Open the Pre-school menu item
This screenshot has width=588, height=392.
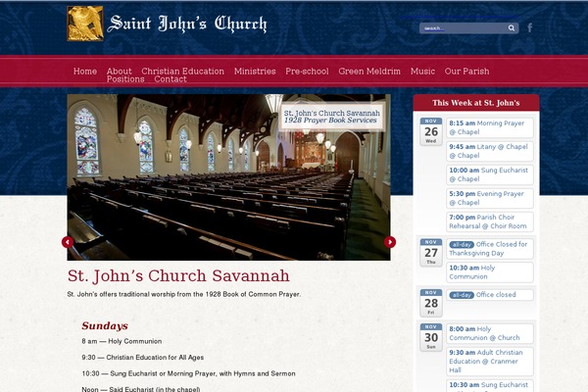(x=307, y=72)
